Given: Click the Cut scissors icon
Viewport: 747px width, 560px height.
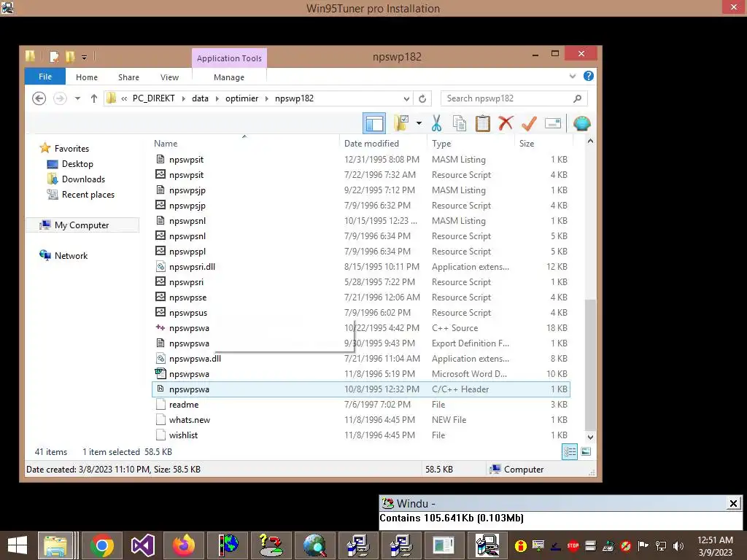Looking at the screenshot, I should [x=436, y=123].
